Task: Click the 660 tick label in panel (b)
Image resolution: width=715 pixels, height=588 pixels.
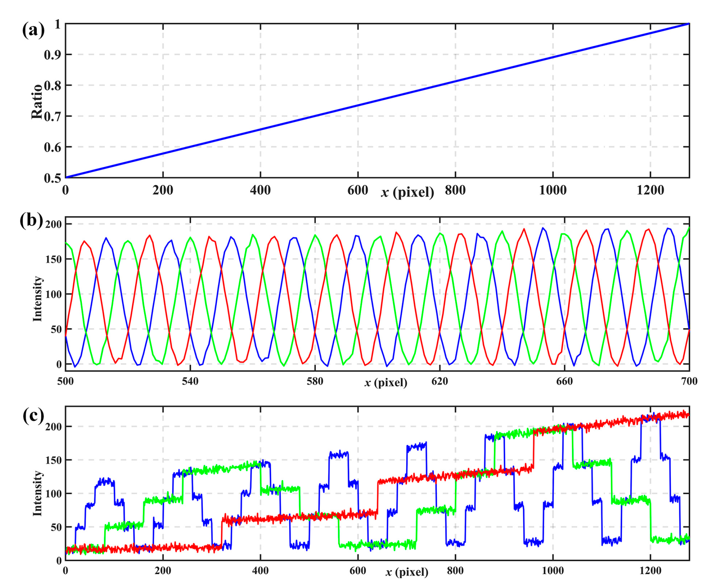Action: click(564, 381)
